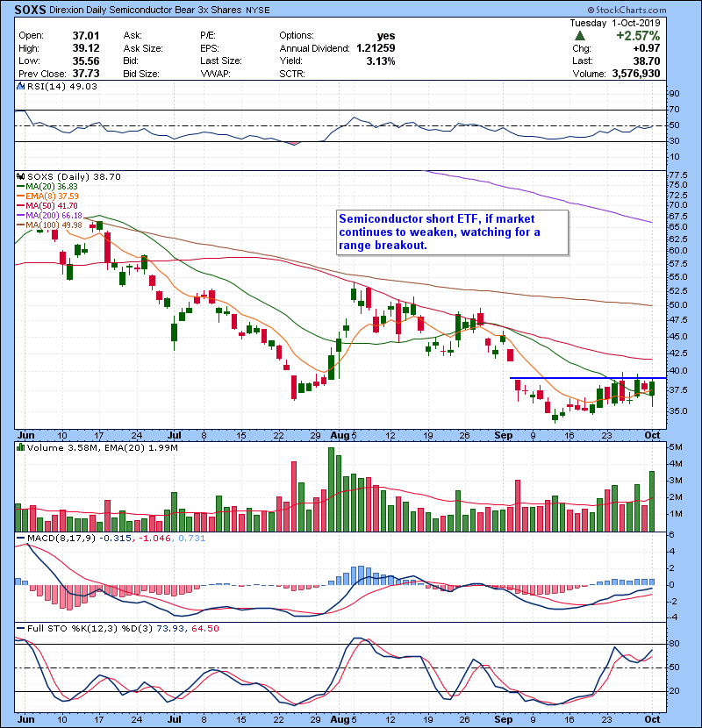Click the candlestick icon beside SOXS (Daily)
This screenshot has height=728, width=702.
(x=20, y=177)
